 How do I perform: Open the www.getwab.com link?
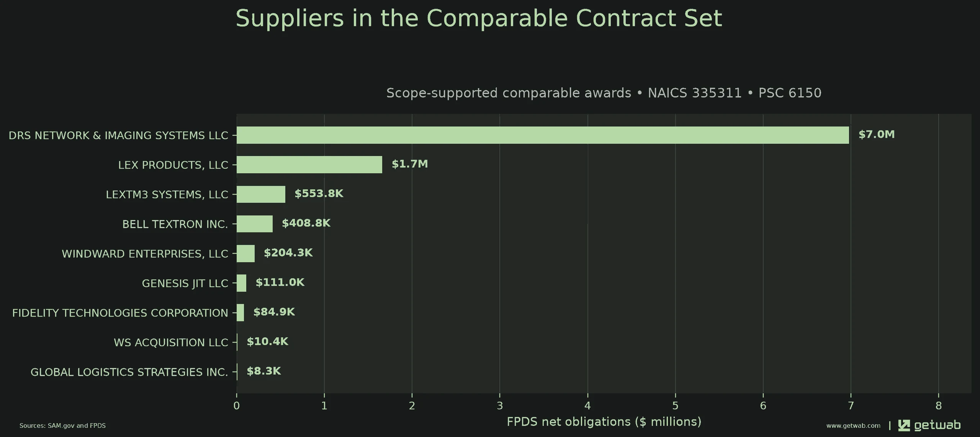[853, 426]
